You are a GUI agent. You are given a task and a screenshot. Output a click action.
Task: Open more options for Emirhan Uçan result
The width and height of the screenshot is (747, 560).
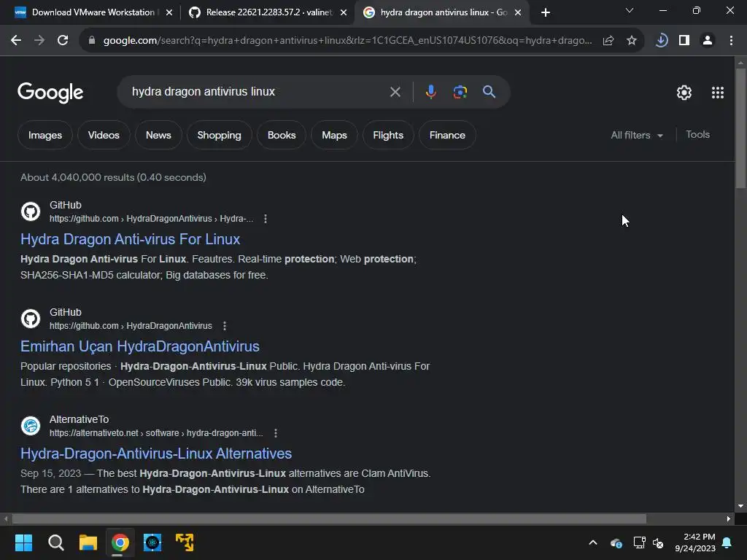click(225, 326)
